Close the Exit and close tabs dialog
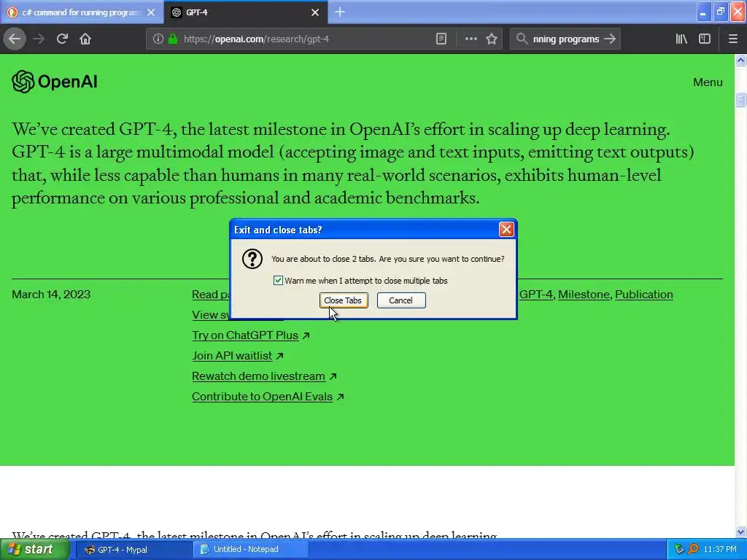Screen dimensions: 747x560 point(506,230)
